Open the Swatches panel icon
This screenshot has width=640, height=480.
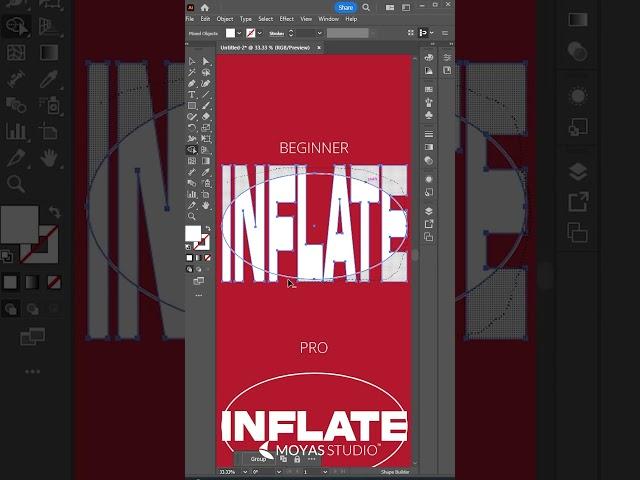pyautogui.click(x=429, y=89)
